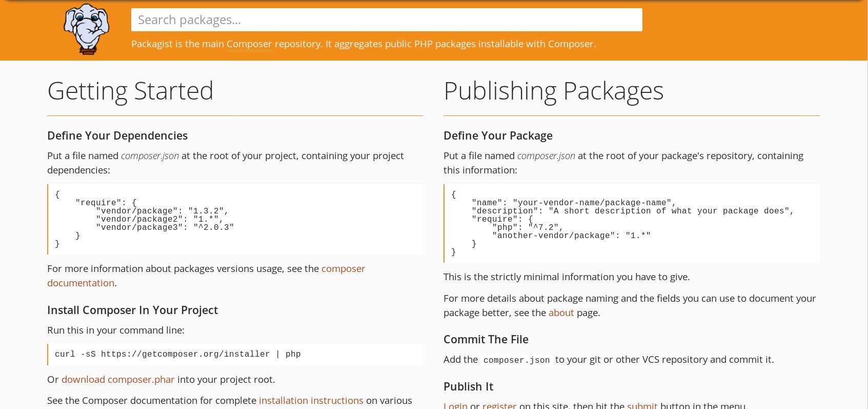This screenshot has height=409, width=868.
Task: Click the curl installer command code line
Action: click(178, 354)
